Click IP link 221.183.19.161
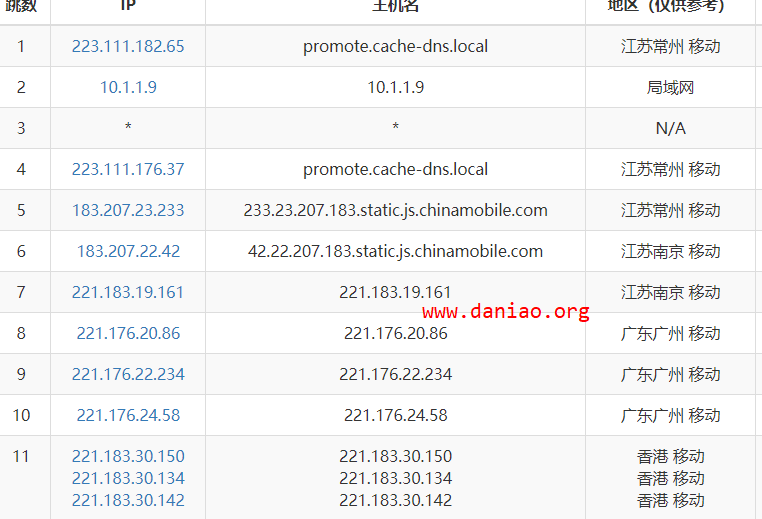 (128, 292)
